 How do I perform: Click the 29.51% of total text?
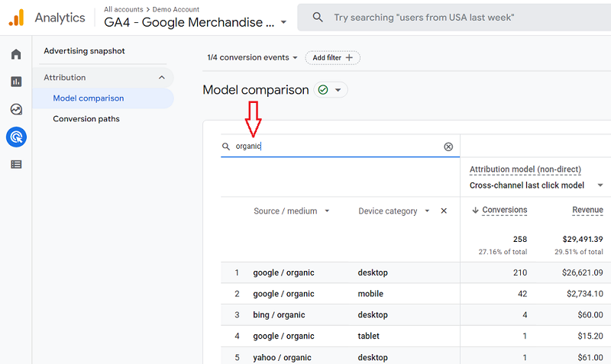(x=579, y=252)
